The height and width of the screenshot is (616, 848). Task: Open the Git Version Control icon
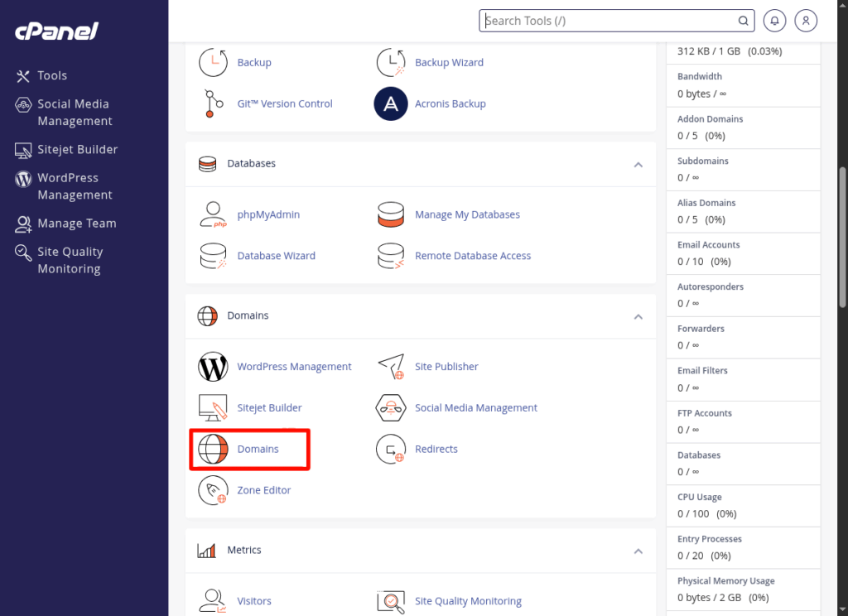click(214, 104)
